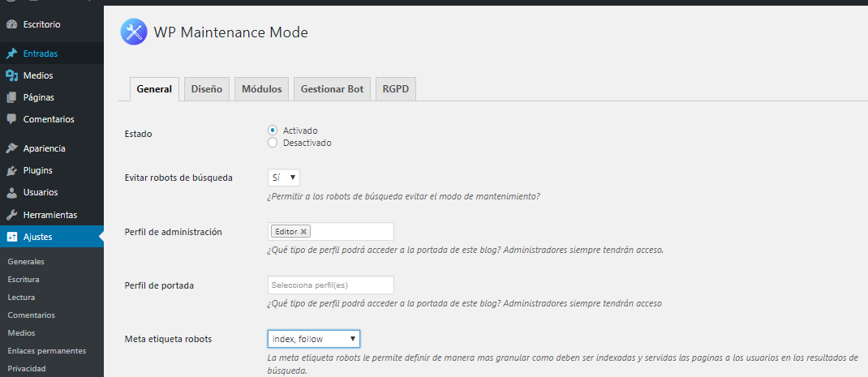Click the Ajustes settings slider icon
The height and width of the screenshot is (377, 868).
(11, 237)
